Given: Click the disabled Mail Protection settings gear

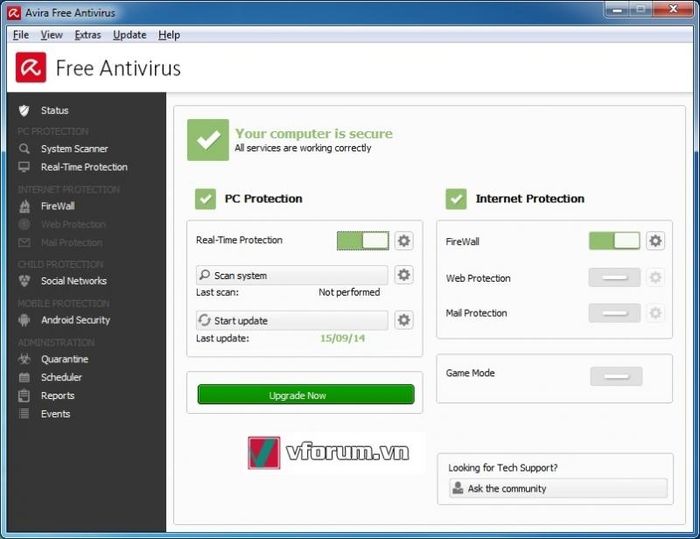Looking at the screenshot, I should (655, 313).
